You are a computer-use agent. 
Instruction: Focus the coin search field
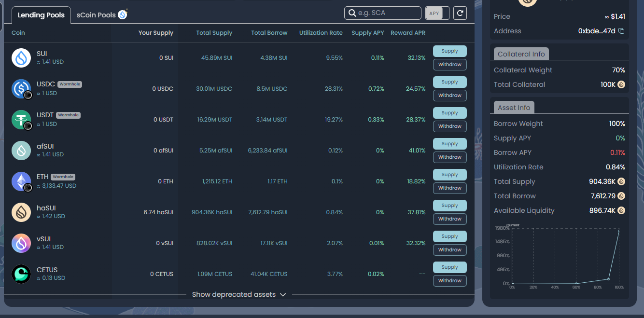(383, 13)
